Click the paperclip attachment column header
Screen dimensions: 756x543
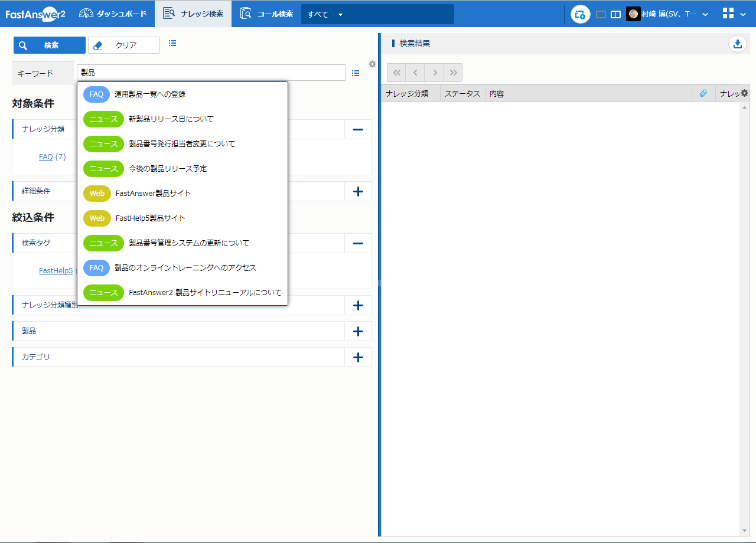703,93
